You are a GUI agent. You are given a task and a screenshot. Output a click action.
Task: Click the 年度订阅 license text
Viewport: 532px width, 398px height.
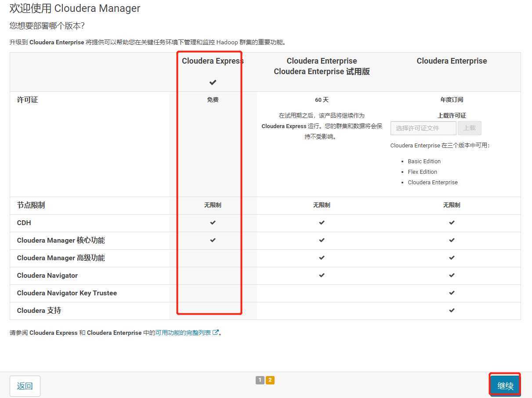[x=452, y=100]
